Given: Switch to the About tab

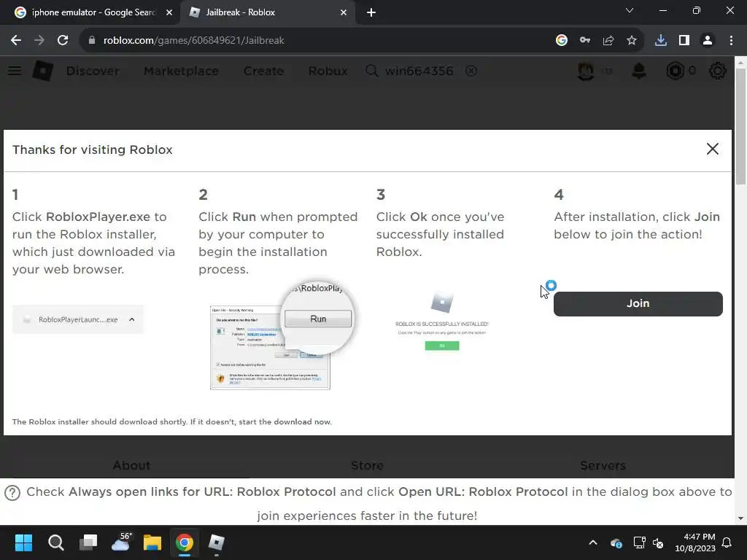Looking at the screenshot, I should click(131, 465).
